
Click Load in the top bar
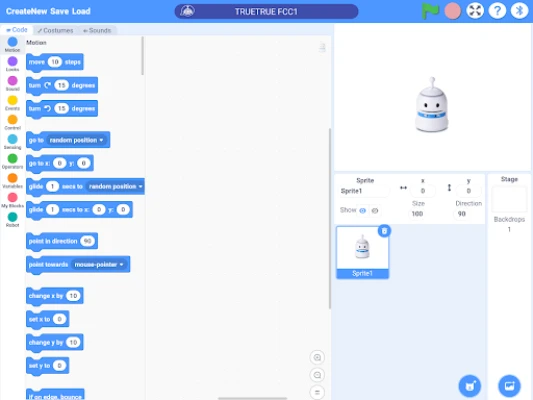pos(81,11)
